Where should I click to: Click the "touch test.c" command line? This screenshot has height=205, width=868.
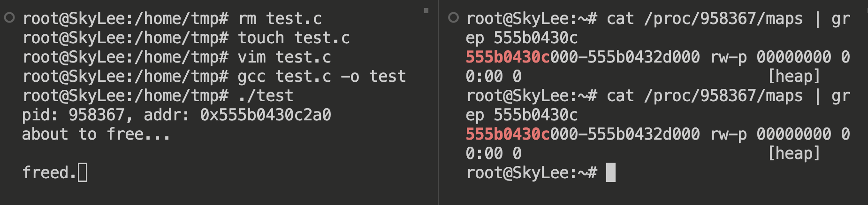point(294,38)
